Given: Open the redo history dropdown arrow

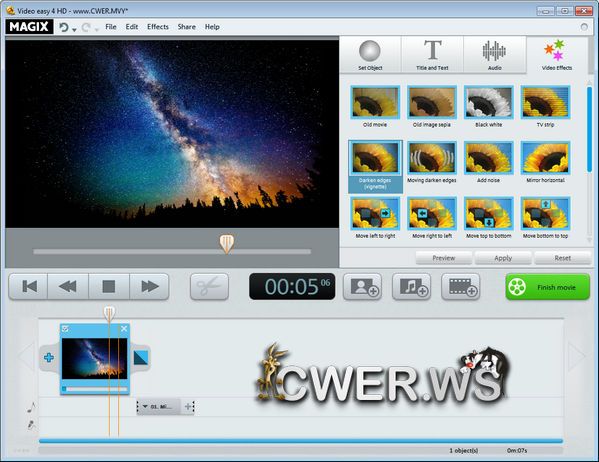Looking at the screenshot, I should pyautogui.click(x=96, y=29).
